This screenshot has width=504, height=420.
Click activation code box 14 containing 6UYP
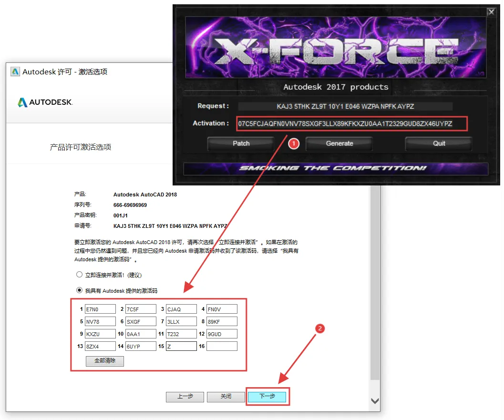tap(141, 346)
